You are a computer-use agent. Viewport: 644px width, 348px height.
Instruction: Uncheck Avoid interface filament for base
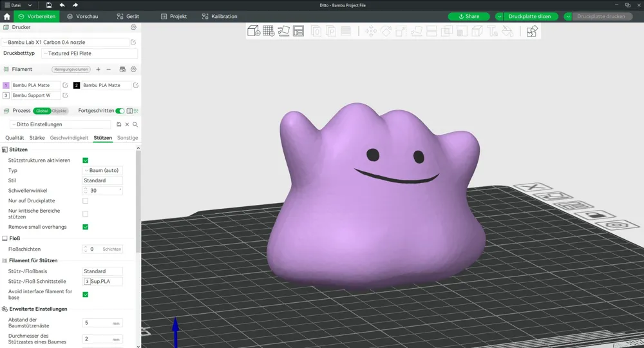pyautogui.click(x=86, y=295)
